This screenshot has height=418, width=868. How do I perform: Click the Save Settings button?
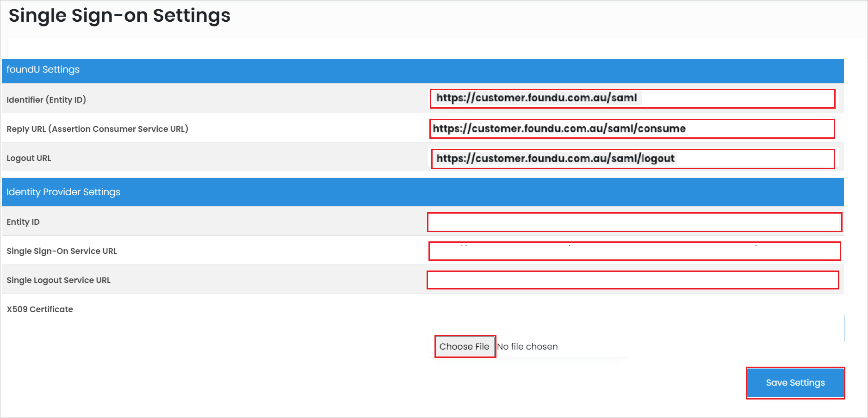click(795, 382)
